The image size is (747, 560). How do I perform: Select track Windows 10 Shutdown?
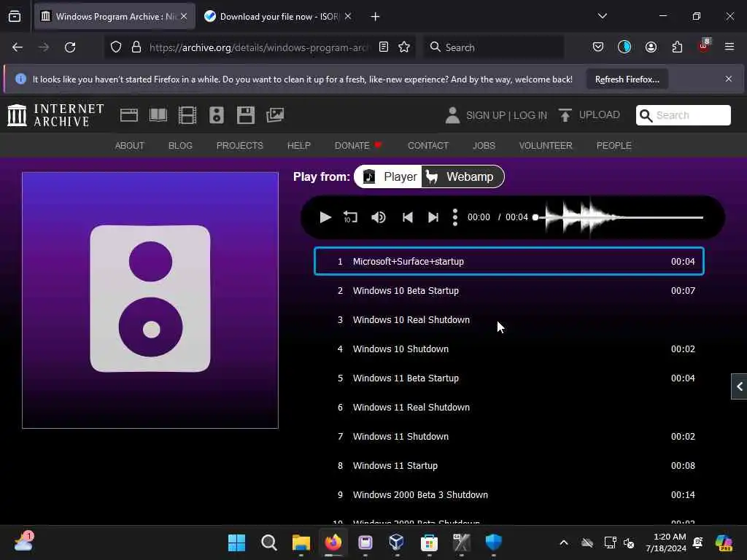tap(508, 349)
